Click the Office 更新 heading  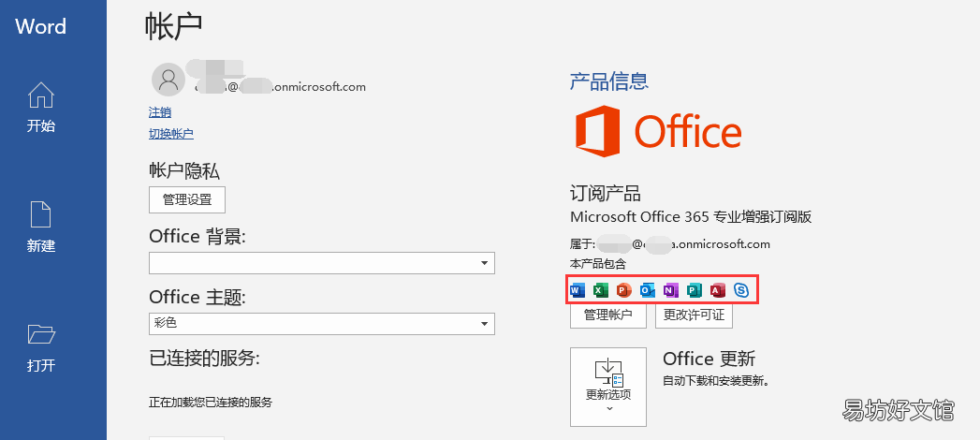709,359
